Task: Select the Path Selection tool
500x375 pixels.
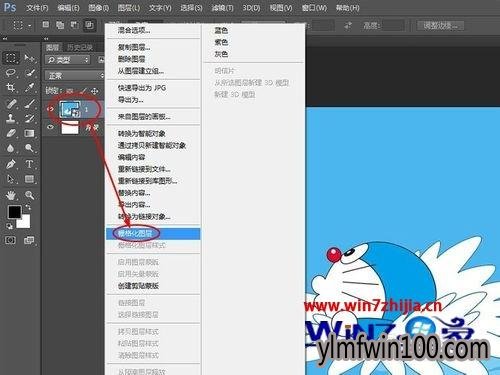Action: click(11, 179)
